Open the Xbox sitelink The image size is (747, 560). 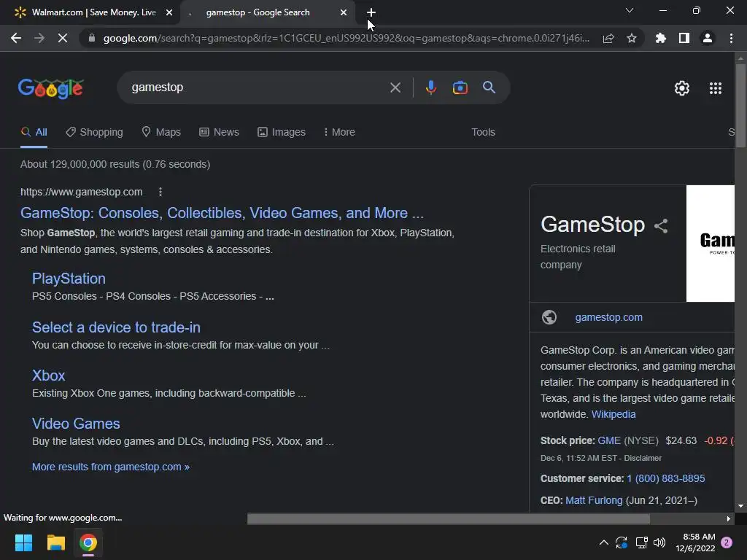pyautogui.click(x=49, y=376)
